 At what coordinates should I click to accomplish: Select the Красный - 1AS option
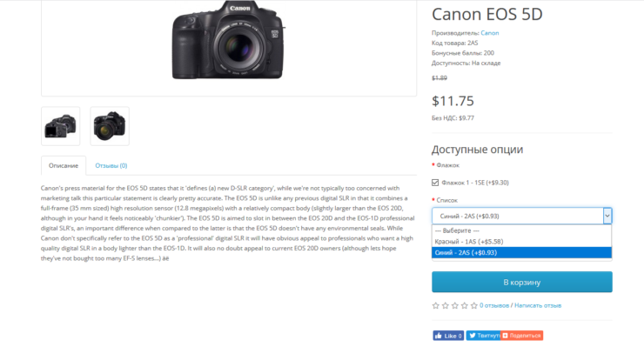(x=470, y=241)
